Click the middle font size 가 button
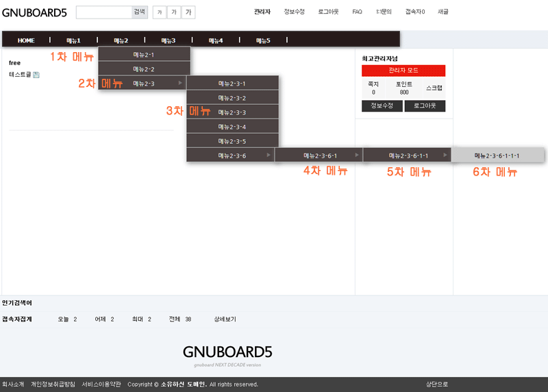This screenshot has height=392, width=548. point(173,12)
